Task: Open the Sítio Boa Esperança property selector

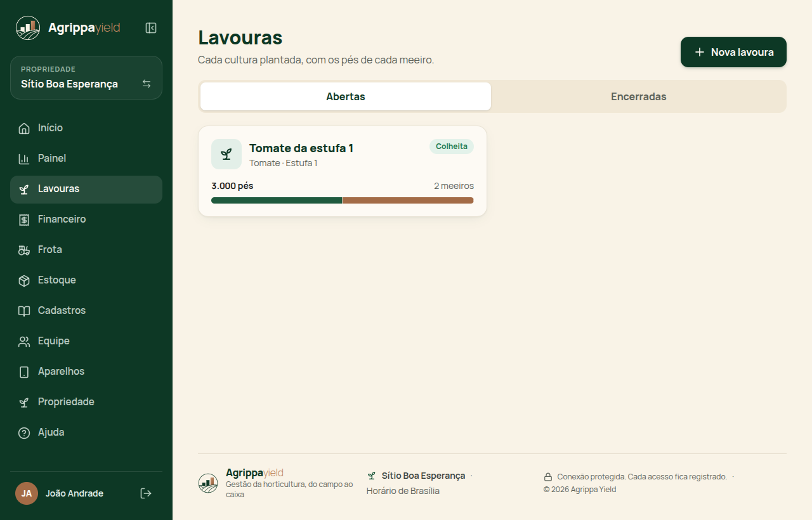Action: [x=86, y=78]
